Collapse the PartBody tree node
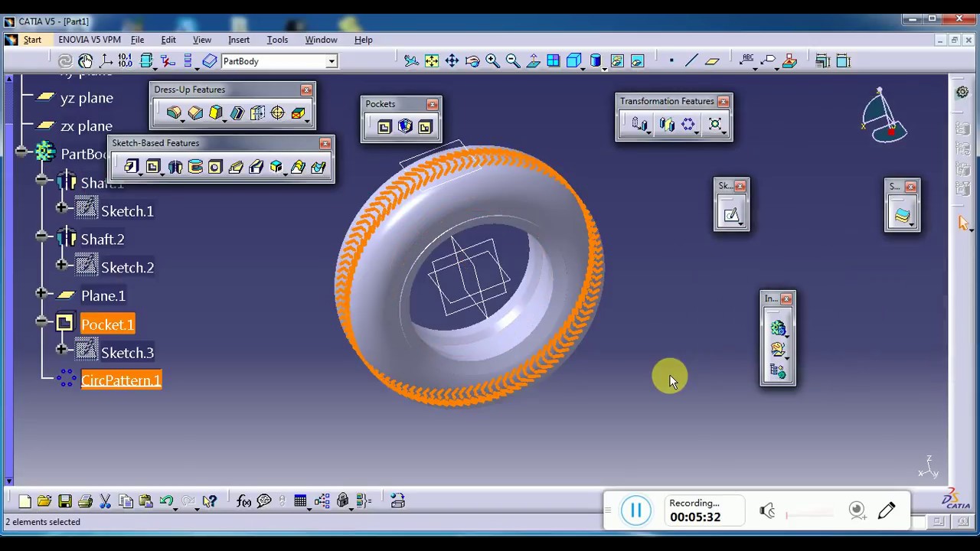This screenshot has height=551, width=980. (21, 152)
